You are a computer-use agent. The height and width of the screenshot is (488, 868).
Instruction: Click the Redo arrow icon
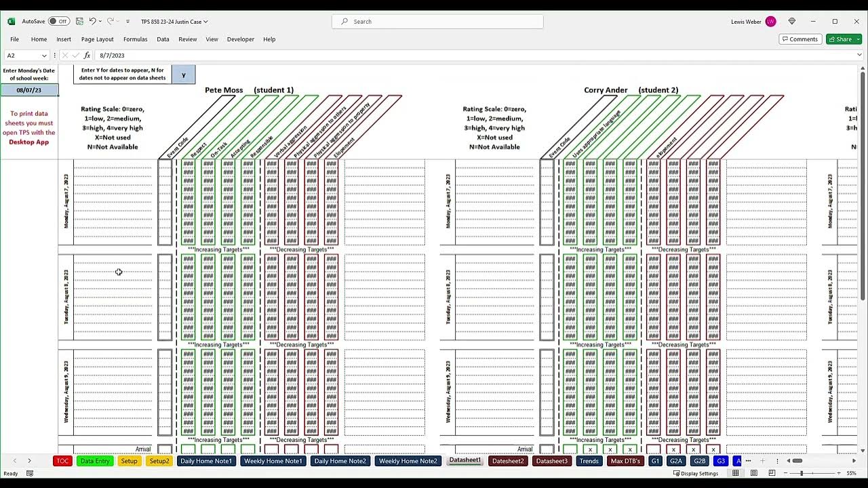pos(110,22)
